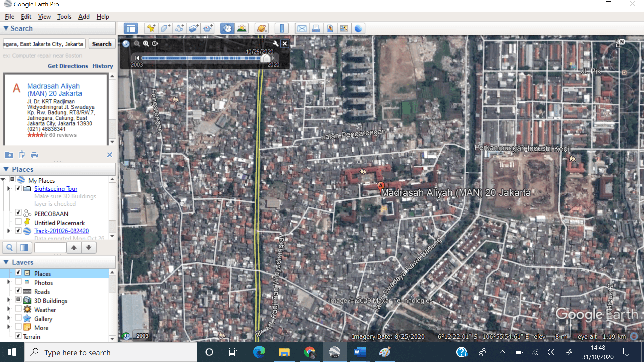Open the View menu

click(44, 17)
